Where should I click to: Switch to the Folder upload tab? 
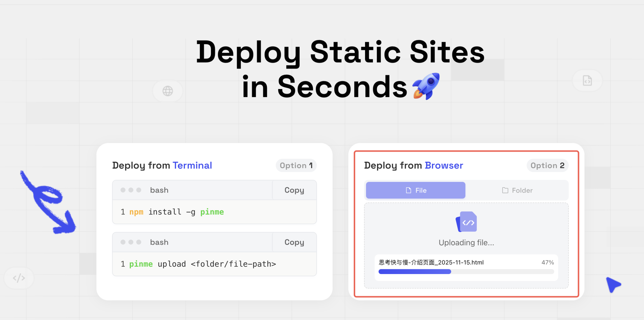pyautogui.click(x=517, y=190)
